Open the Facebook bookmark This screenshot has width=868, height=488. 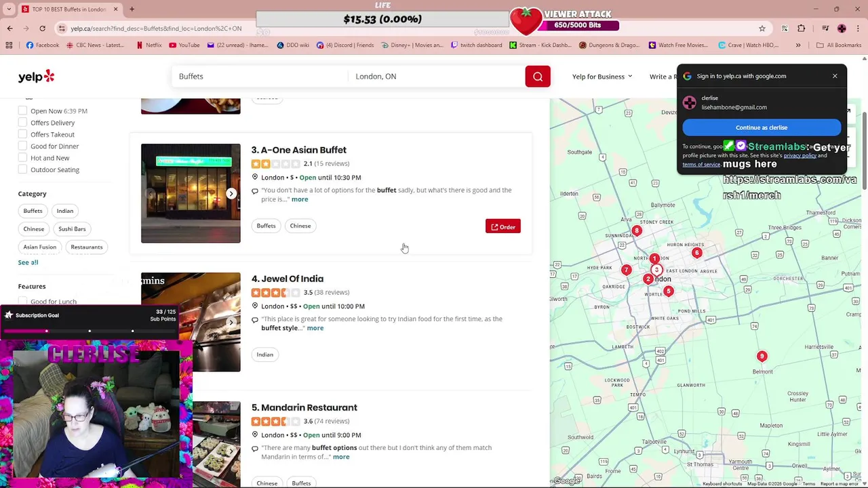click(43, 45)
